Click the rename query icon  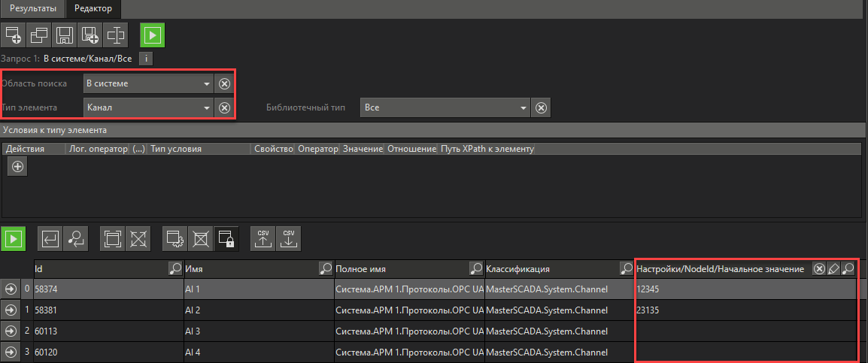pyautogui.click(x=115, y=35)
